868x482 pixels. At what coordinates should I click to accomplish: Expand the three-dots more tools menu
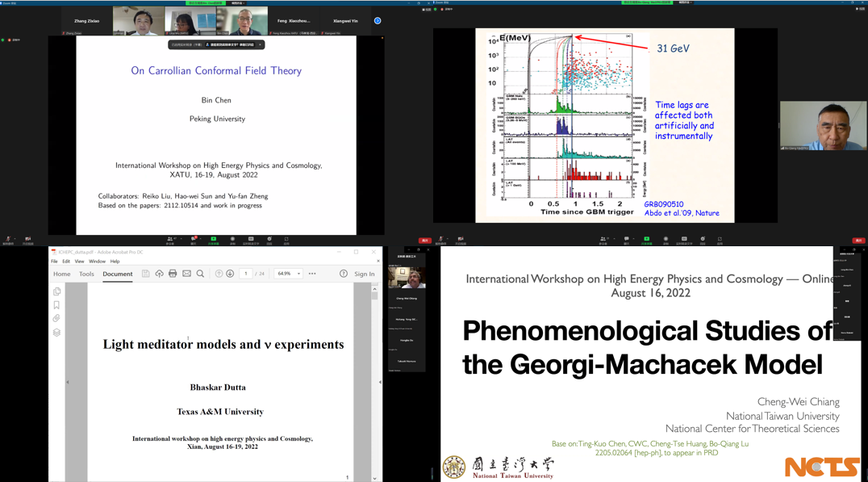[x=312, y=274]
